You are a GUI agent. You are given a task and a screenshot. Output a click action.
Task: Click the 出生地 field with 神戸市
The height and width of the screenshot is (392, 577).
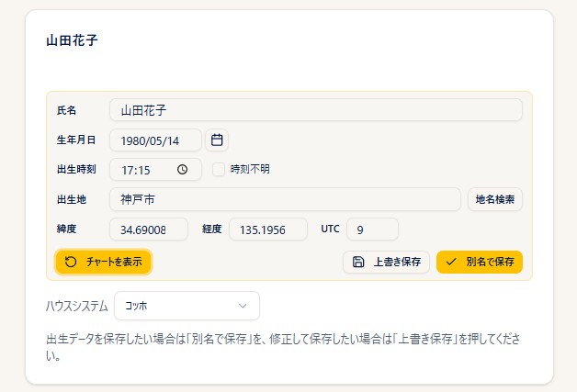pyautogui.click(x=285, y=199)
